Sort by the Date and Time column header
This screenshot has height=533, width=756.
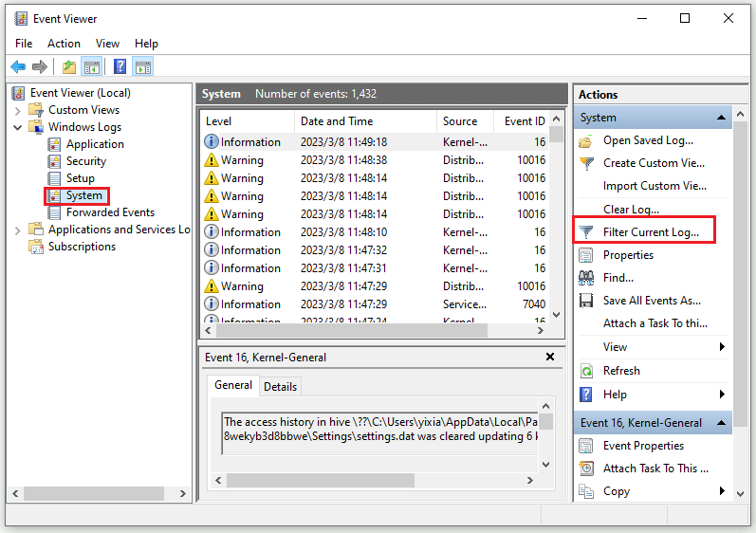coord(365,121)
